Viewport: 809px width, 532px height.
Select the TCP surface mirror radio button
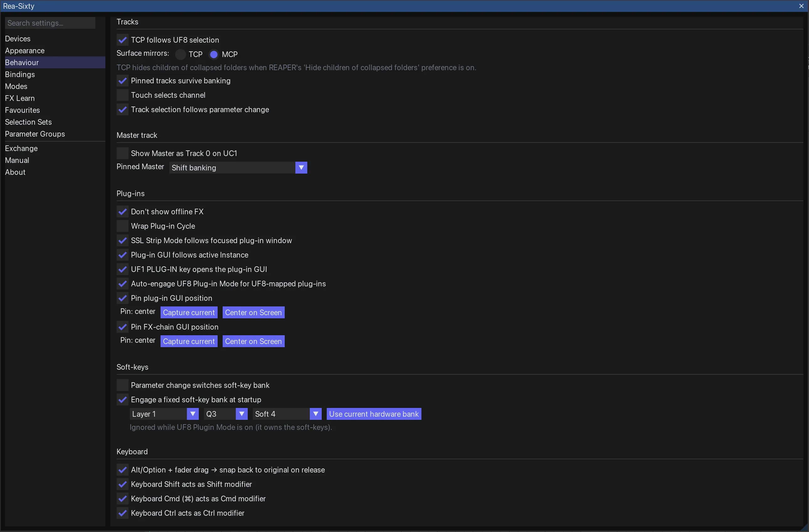pyautogui.click(x=181, y=54)
